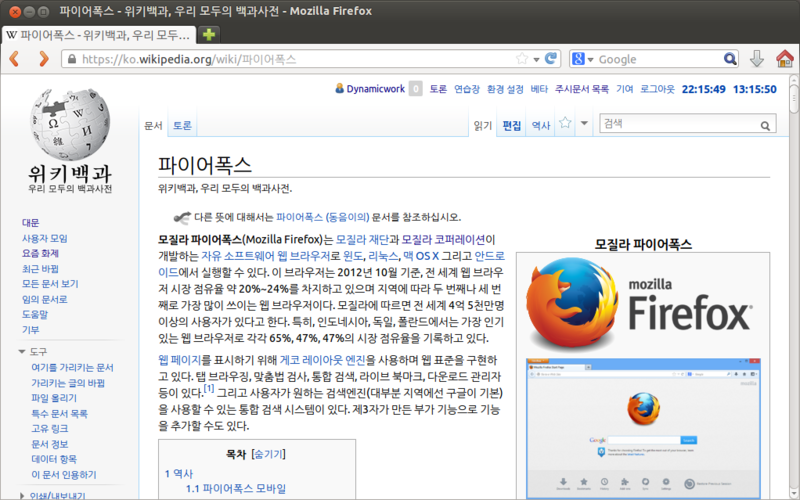Reload the page using the refresh icon

[x=551, y=59]
